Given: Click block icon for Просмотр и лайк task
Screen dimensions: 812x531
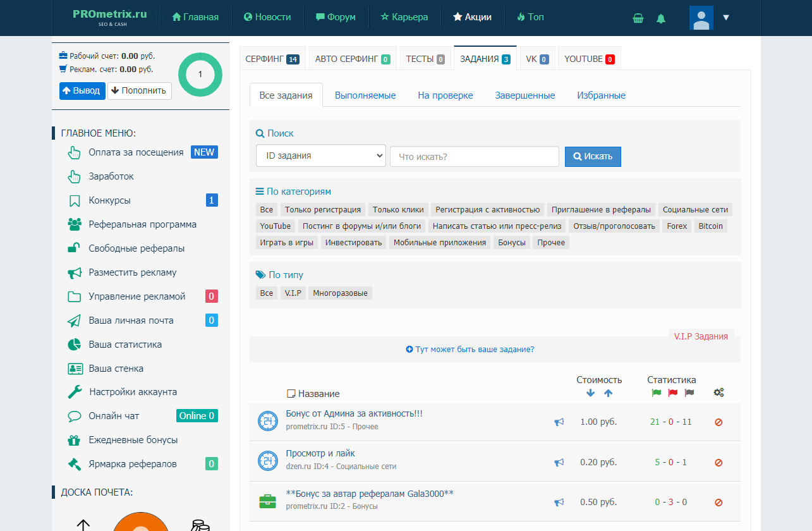Looking at the screenshot, I should pos(718,463).
